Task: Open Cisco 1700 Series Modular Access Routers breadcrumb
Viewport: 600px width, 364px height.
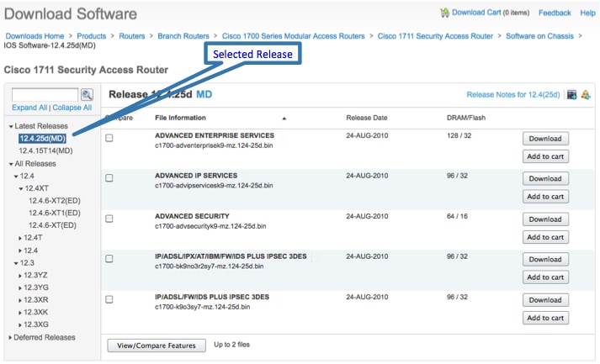Action: click(x=294, y=36)
